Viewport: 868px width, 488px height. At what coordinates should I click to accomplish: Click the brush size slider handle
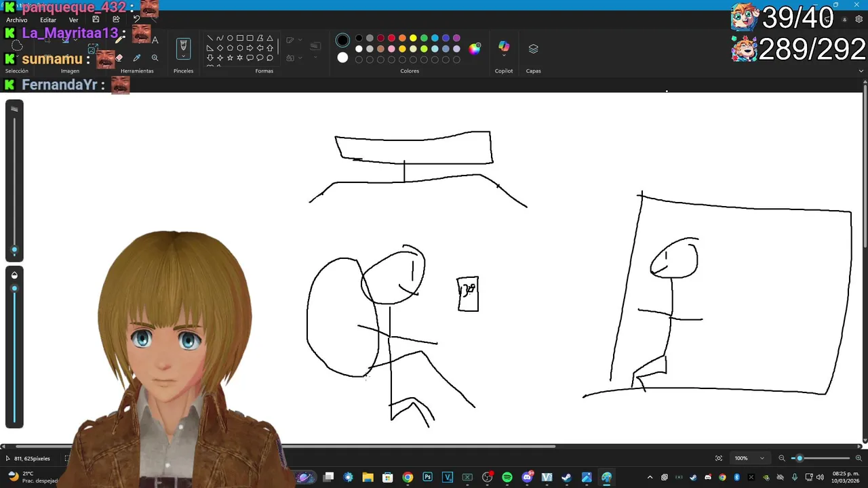14,250
